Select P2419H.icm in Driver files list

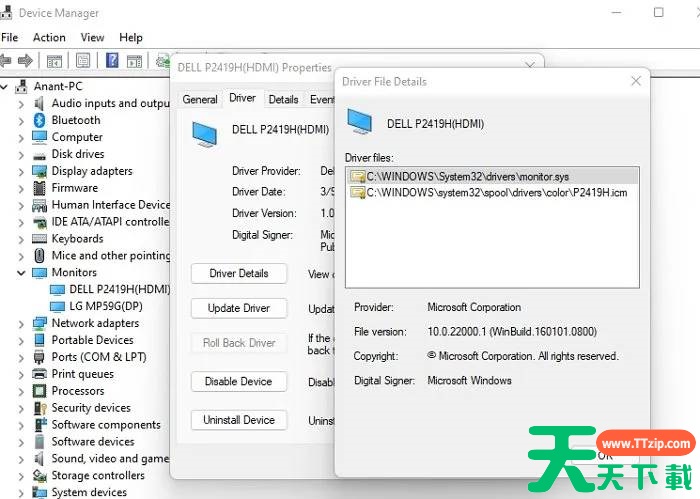(x=492, y=193)
